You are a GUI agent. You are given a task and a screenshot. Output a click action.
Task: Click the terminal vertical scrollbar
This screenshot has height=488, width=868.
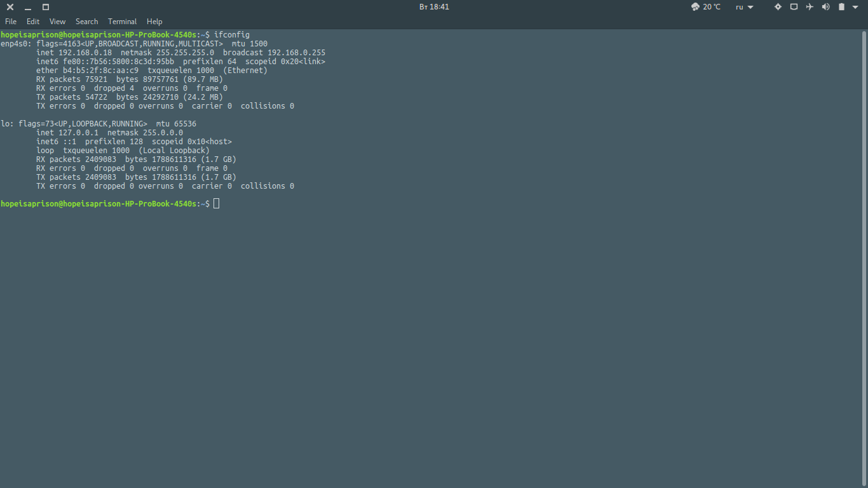click(865, 258)
